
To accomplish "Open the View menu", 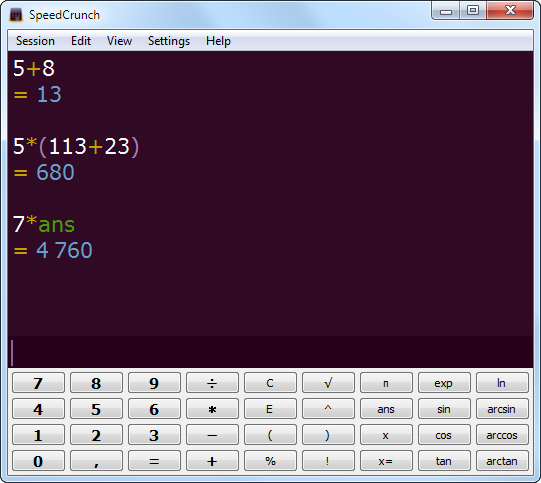I will [119, 41].
